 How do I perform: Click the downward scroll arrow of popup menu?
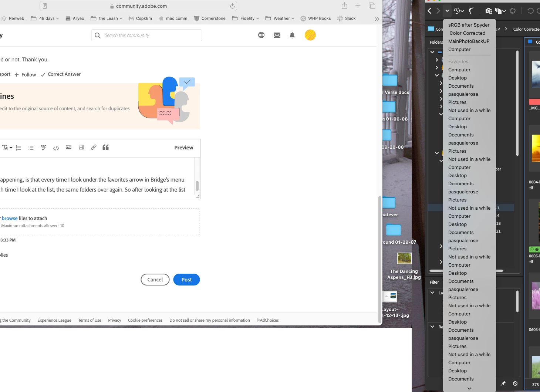click(469, 388)
